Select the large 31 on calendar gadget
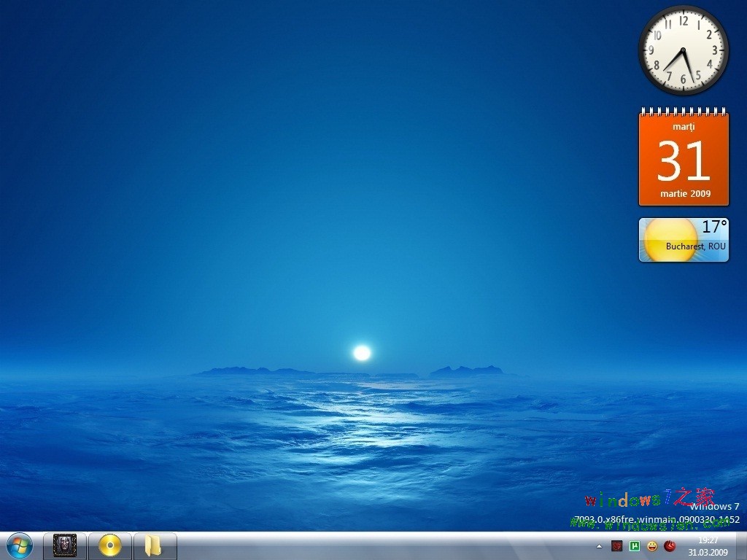Viewport: 747px width, 560px height. tap(684, 160)
